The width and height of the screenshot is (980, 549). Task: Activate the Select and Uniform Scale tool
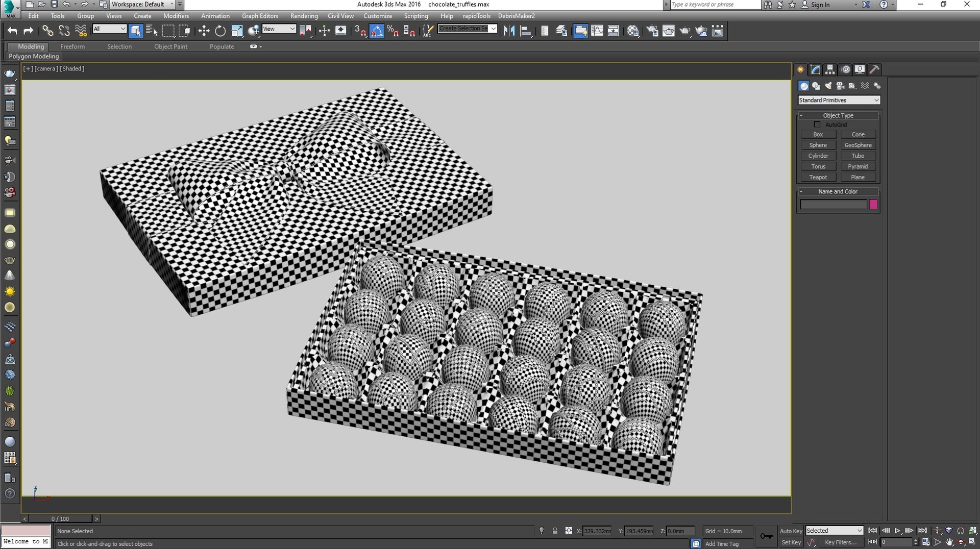pos(237,31)
